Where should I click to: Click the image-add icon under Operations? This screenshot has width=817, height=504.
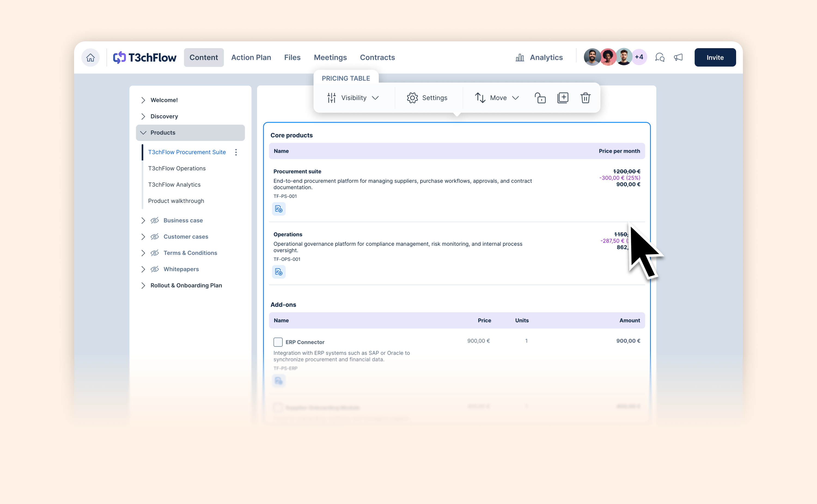coord(279,272)
